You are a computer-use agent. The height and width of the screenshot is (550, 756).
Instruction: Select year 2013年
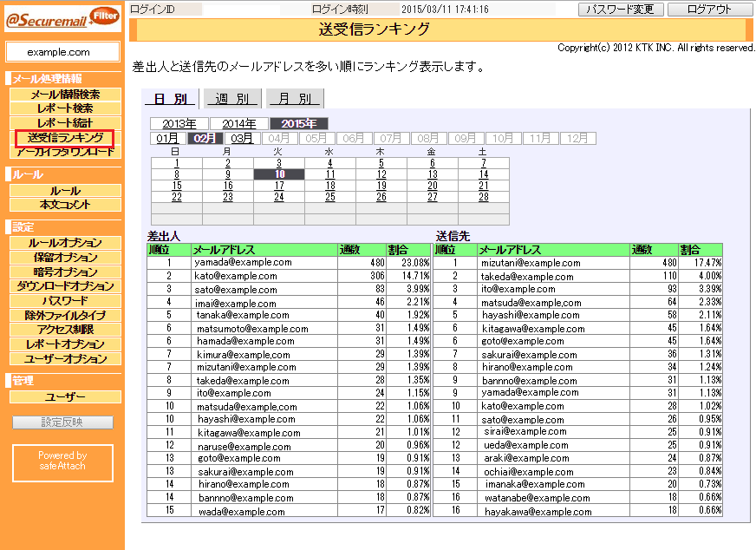click(179, 124)
